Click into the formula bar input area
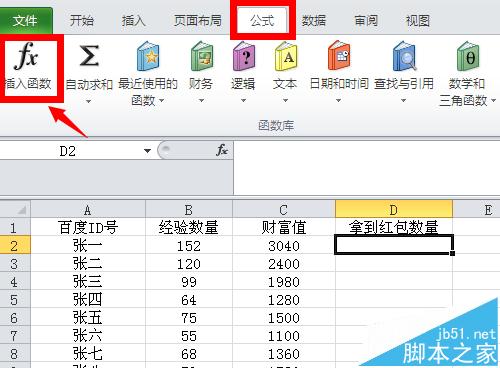 click(367, 168)
